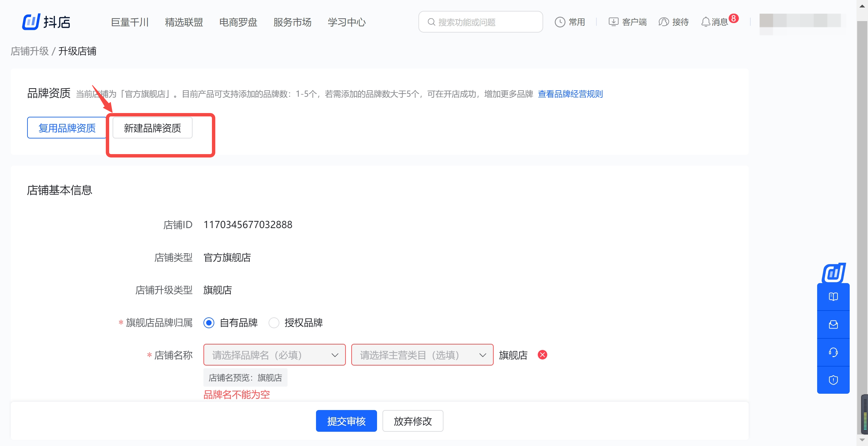
Task: Go to 精选联盟 menu
Action: (x=184, y=22)
